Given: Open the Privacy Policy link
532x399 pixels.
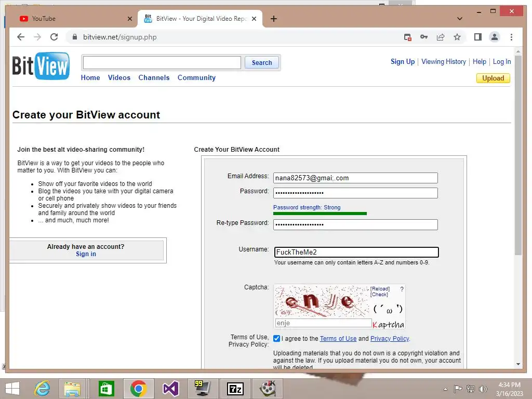Looking at the screenshot, I should point(390,339).
